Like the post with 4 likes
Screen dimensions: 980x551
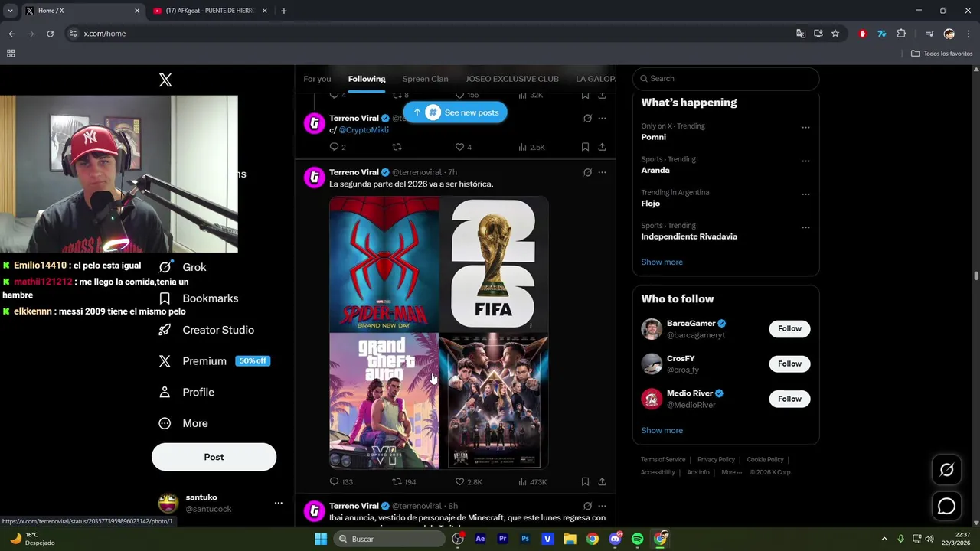[x=463, y=147]
